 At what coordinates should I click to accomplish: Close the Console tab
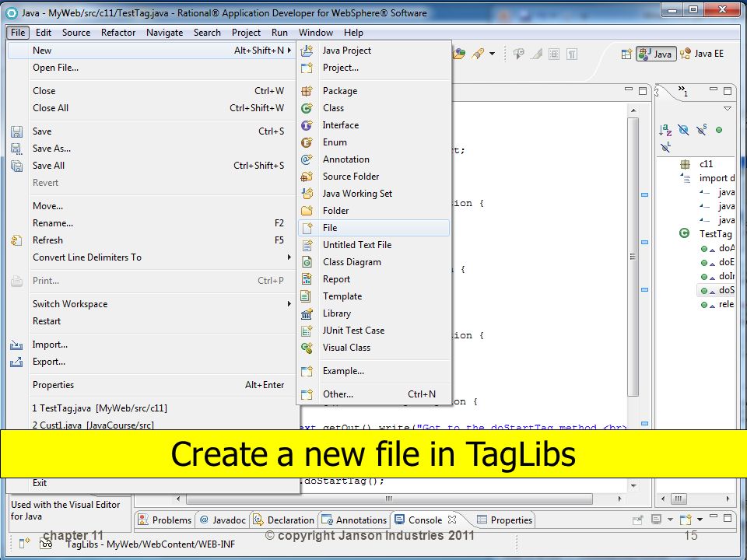(452, 519)
